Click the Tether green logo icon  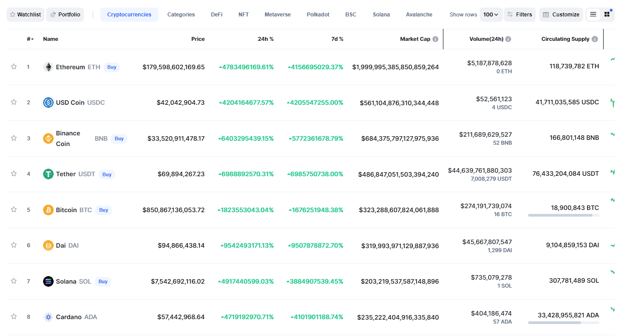[x=48, y=174]
